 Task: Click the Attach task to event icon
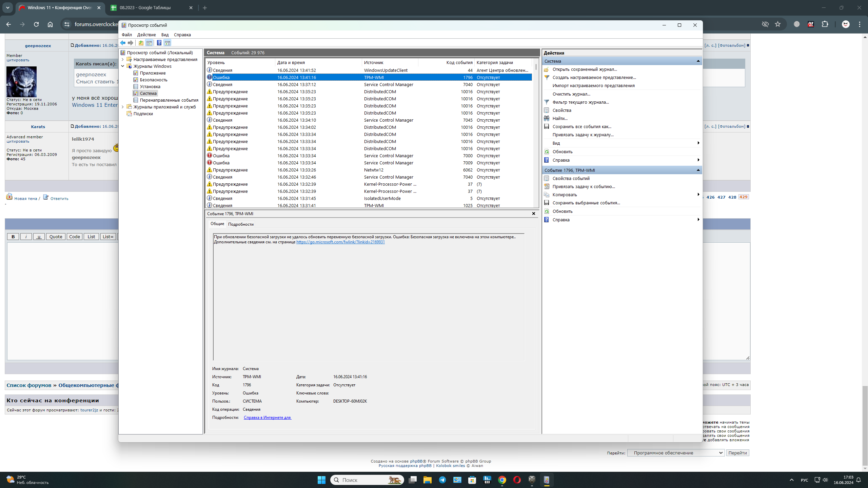[x=547, y=186]
